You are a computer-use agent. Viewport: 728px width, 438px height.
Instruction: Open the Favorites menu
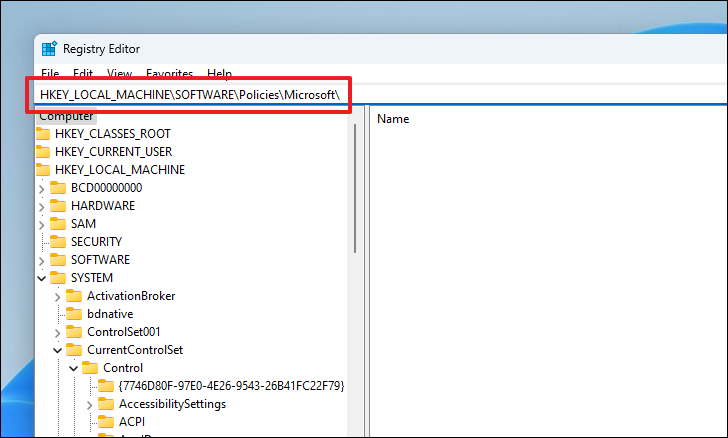click(169, 73)
